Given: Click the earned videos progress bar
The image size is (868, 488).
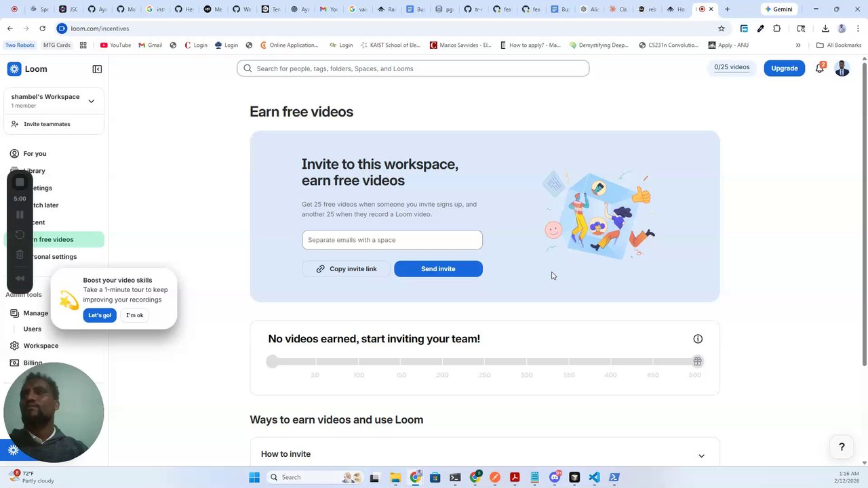Looking at the screenshot, I should tap(485, 362).
